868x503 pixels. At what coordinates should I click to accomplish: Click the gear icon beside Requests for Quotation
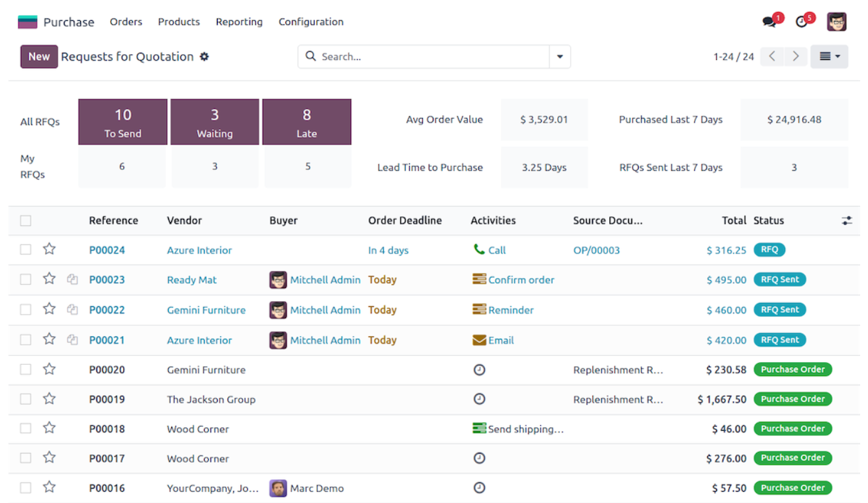pos(204,57)
